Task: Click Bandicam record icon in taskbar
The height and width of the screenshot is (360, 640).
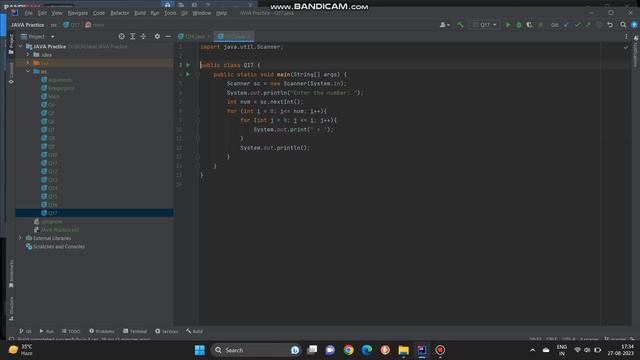Action: [x=440, y=350]
